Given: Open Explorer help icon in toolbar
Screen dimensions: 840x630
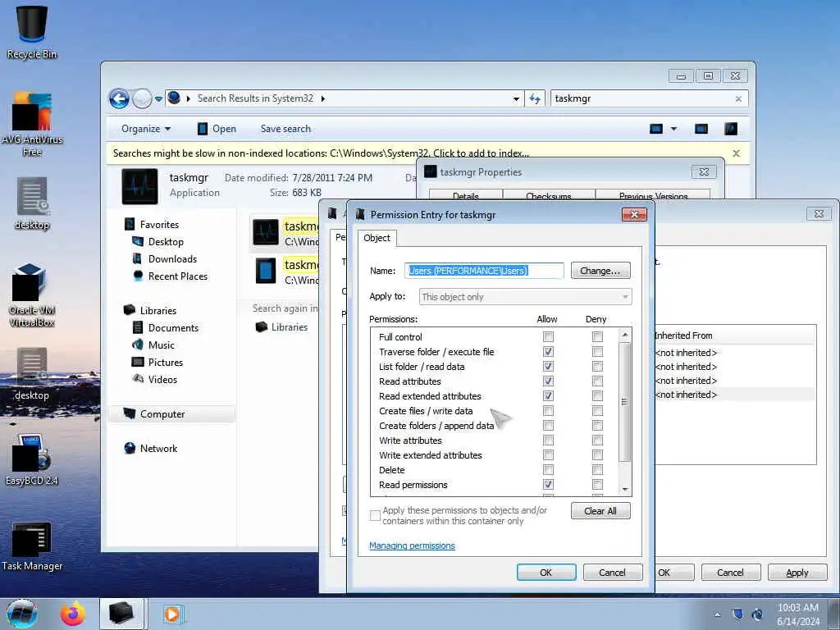Looking at the screenshot, I should [731, 129].
